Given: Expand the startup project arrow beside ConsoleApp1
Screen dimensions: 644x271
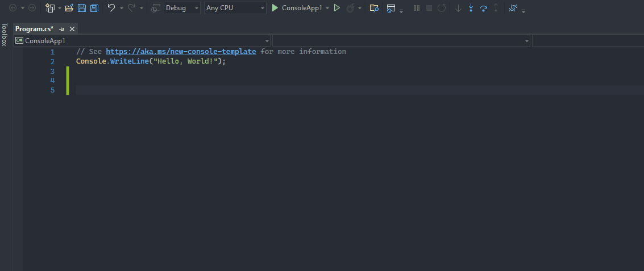Looking at the screenshot, I should pos(327,8).
